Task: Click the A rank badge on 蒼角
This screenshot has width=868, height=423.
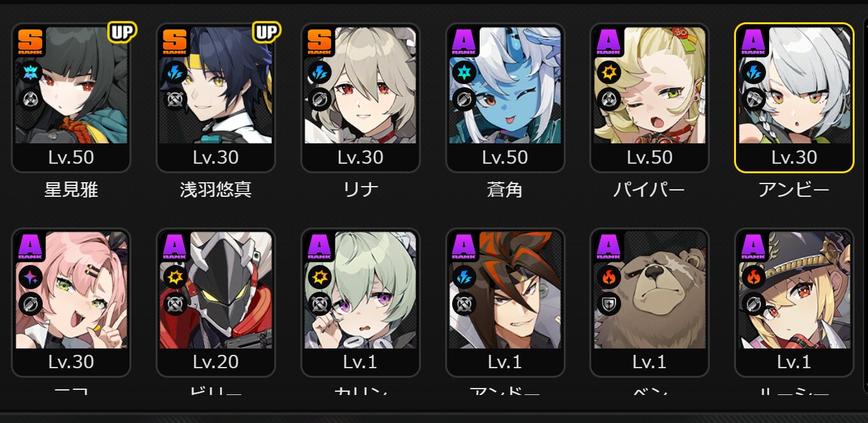Action: click(464, 43)
